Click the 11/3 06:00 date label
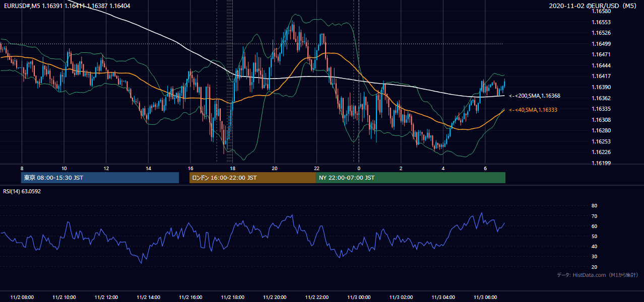Screen dimensions: 644x302 tap(485, 297)
